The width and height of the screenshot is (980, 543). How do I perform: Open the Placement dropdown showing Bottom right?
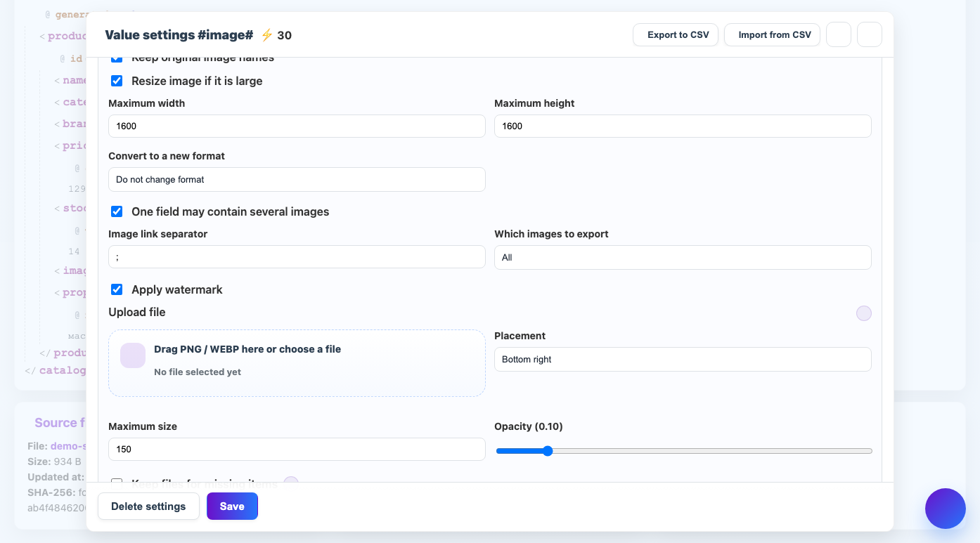coord(683,359)
